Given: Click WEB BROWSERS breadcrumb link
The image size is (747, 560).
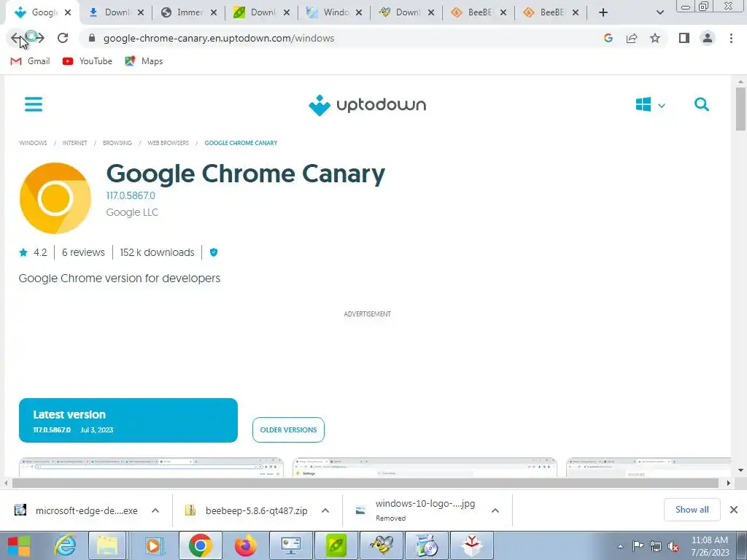Looking at the screenshot, I should 169,143.
